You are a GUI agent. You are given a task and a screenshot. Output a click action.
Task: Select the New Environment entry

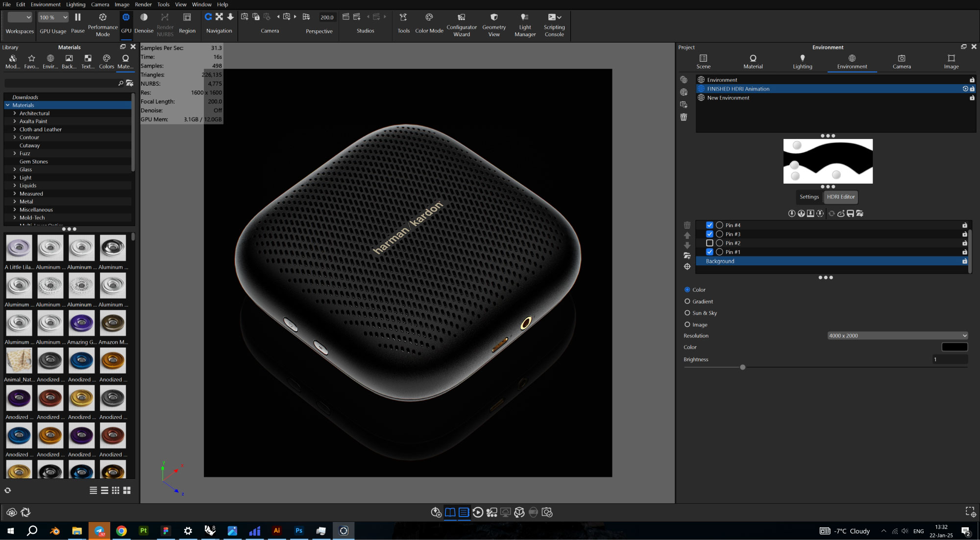point(728,98)
